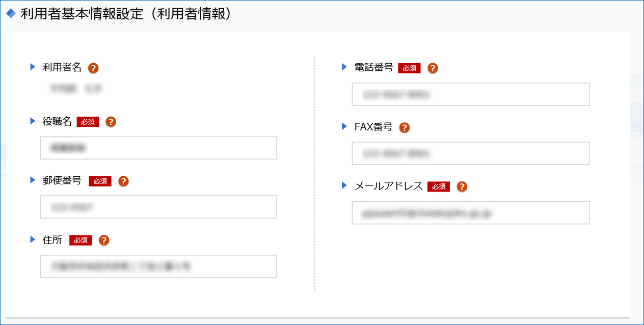Click the question mark next to 郵便番号
The height and width of the screenshot is (325, 644).
pyautogui.click(x=123, y=181)
